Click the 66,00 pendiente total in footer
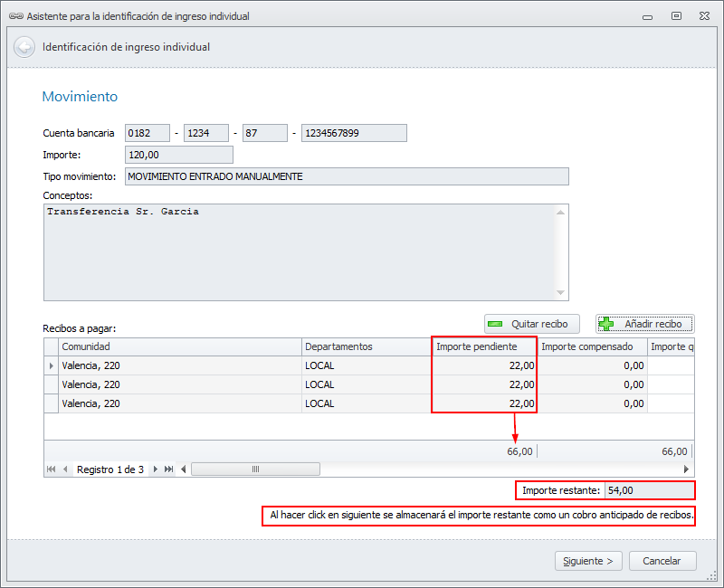This screenshot has width=724, height=588. pyautogui.click(x=519, y=451)
